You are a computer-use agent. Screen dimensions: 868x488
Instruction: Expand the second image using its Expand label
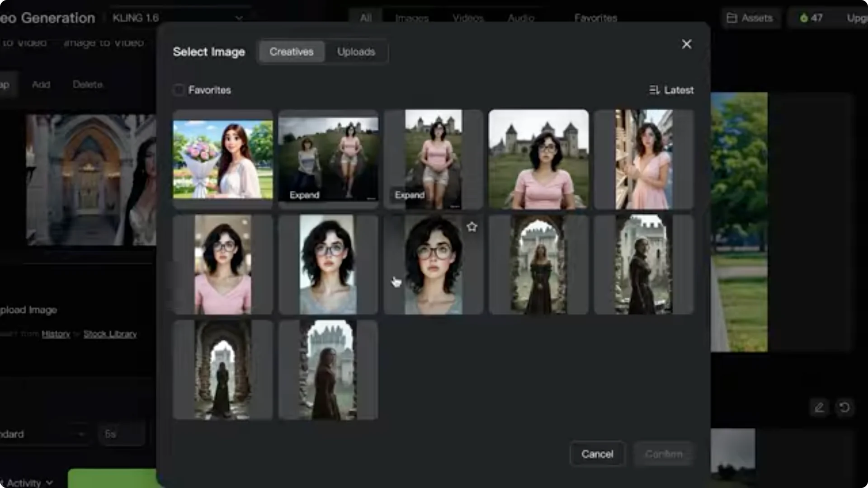304,195
